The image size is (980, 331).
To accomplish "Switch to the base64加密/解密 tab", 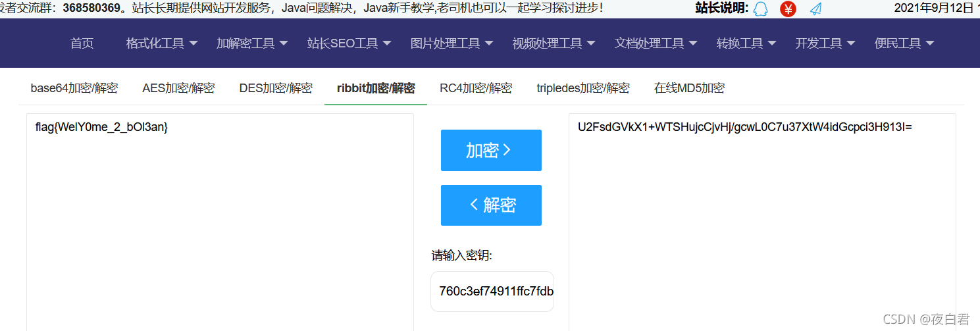I will [x=74, y=88].
